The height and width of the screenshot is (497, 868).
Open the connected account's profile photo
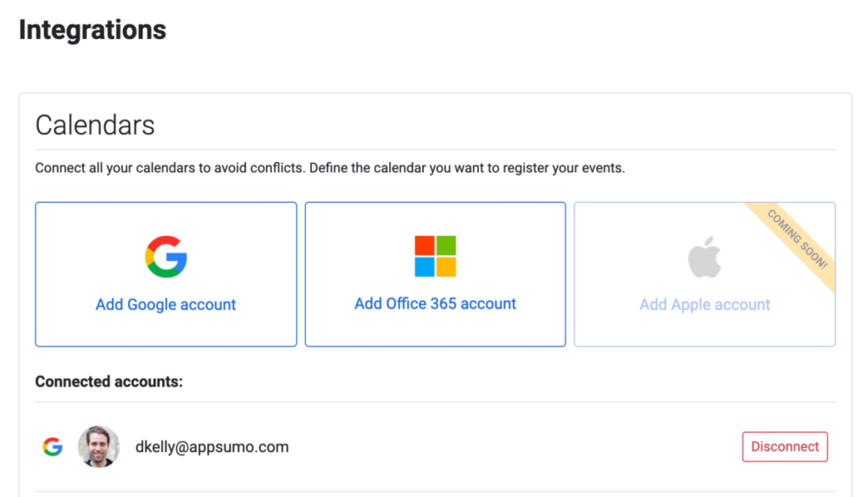[x=98, y=447]
